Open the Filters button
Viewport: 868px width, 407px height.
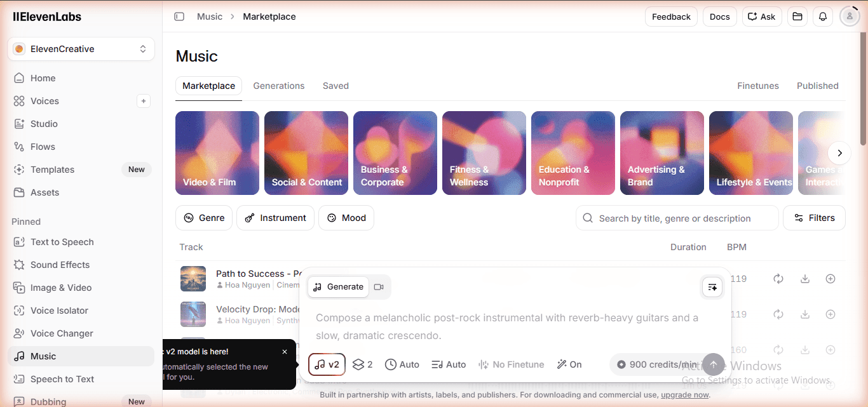814,218
